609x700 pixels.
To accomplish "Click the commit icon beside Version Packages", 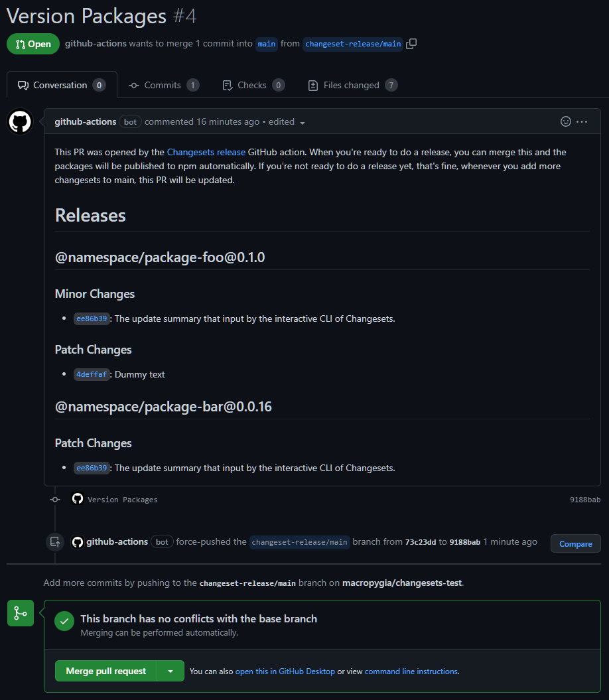I will click(x=55, y=500).
